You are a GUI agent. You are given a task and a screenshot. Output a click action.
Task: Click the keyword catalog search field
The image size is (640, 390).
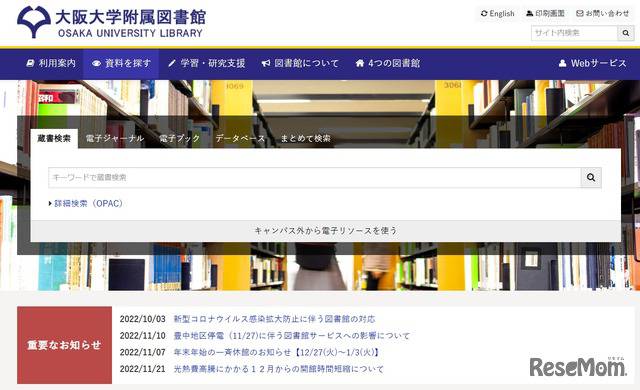[x=315, y=177]
